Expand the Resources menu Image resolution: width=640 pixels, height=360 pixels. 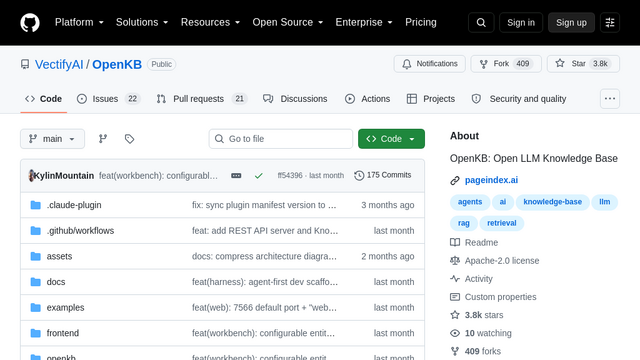210,22
